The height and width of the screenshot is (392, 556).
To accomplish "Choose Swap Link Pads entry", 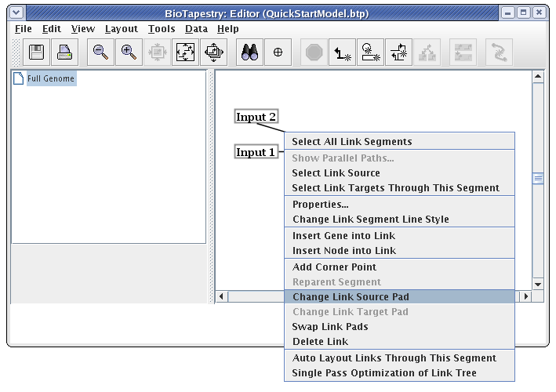I will point(330,327).
